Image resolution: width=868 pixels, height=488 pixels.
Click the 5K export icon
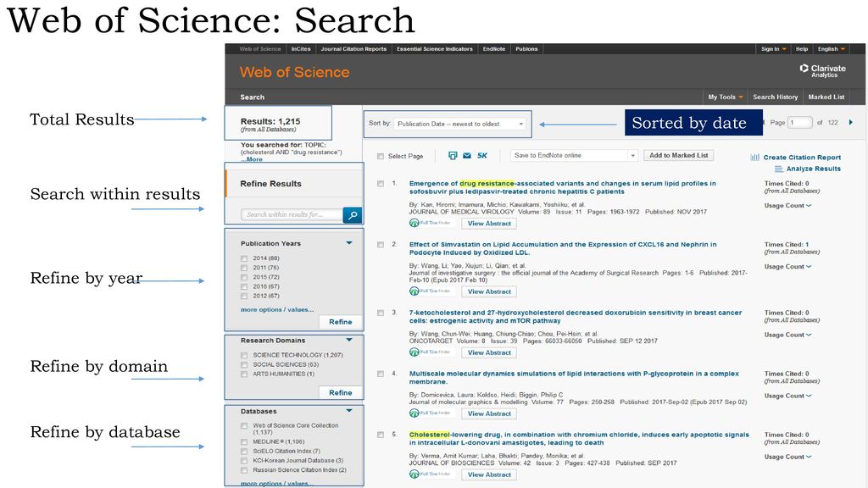482,156
